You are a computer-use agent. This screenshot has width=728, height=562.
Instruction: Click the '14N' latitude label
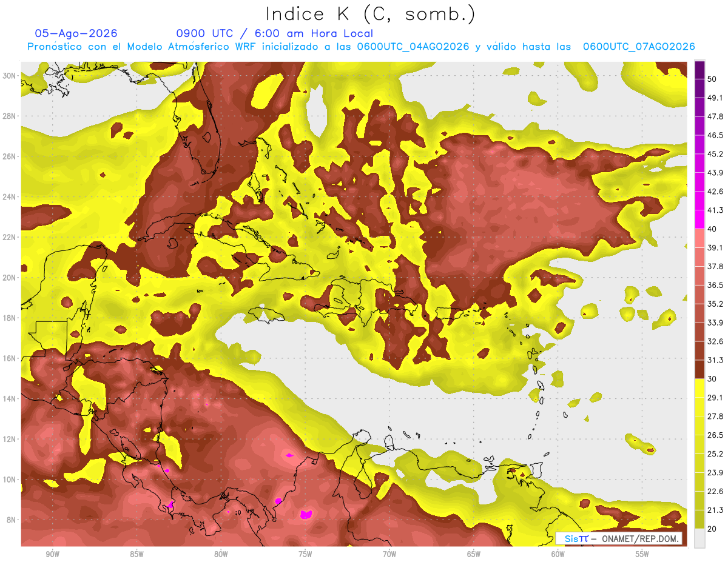point(9,398)
